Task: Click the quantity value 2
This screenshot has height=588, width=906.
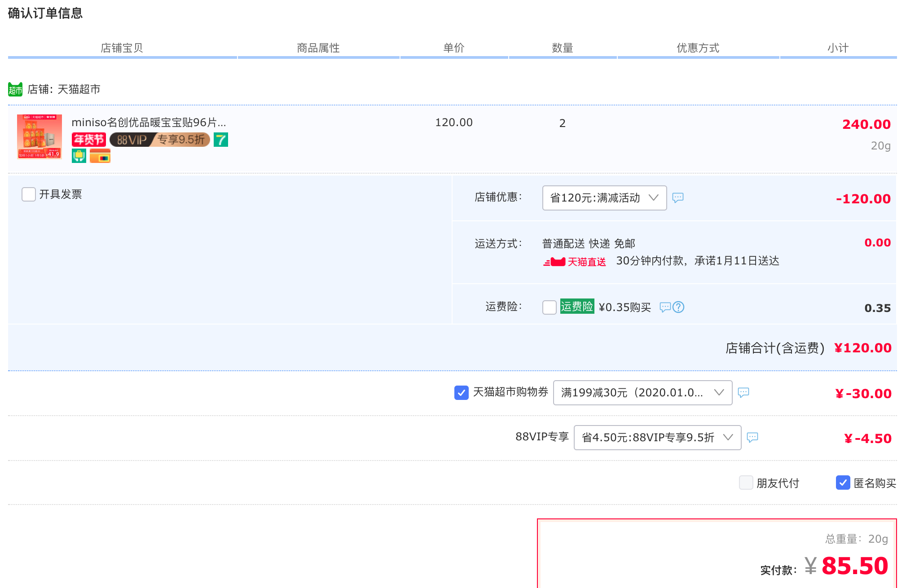Action: tap(563, 123)
